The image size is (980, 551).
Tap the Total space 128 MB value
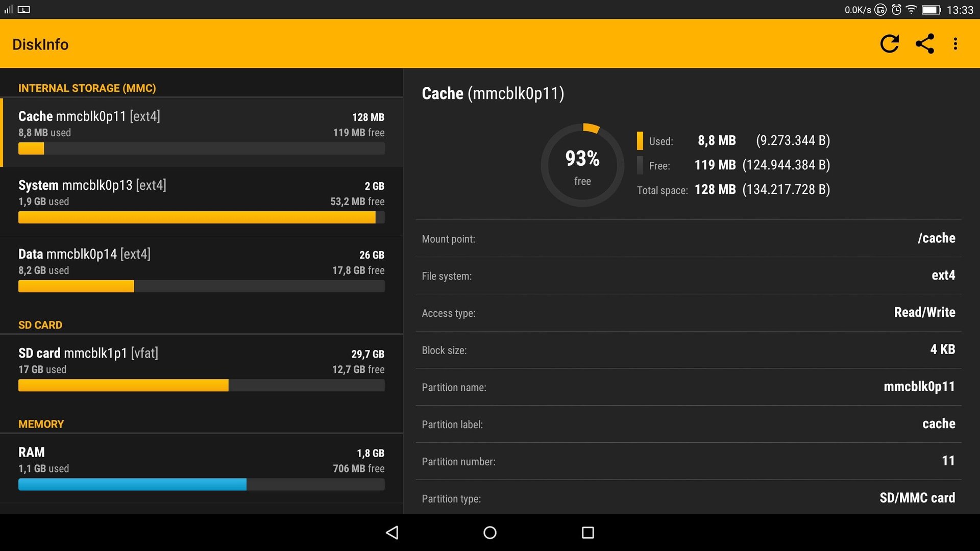click(x=715, y=189)
